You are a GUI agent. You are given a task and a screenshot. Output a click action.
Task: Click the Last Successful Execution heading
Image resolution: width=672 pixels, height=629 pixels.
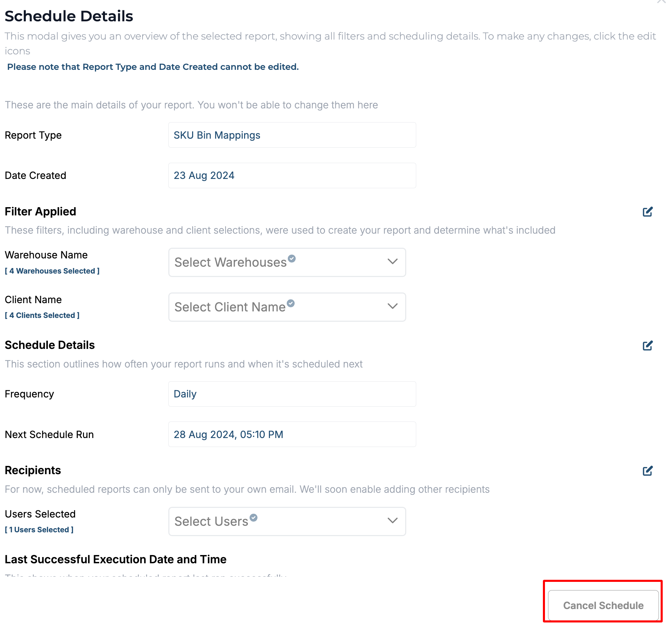pos(116,559)
